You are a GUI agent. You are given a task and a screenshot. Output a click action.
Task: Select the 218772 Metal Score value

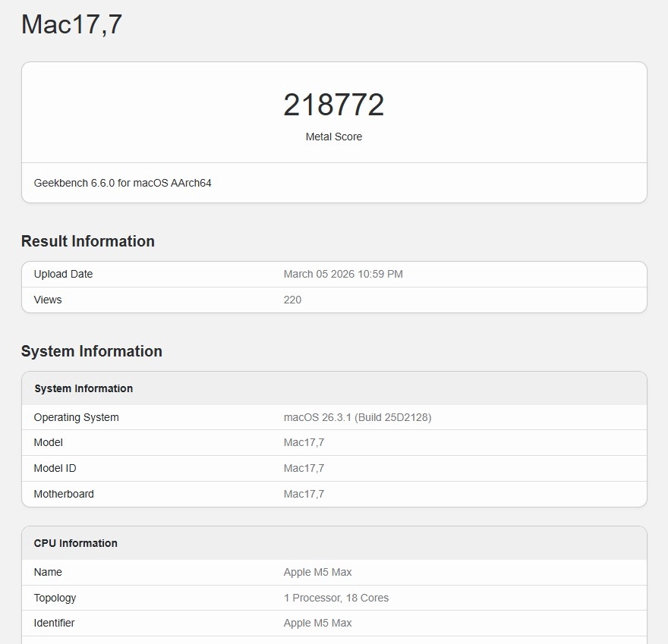[334, 104]
